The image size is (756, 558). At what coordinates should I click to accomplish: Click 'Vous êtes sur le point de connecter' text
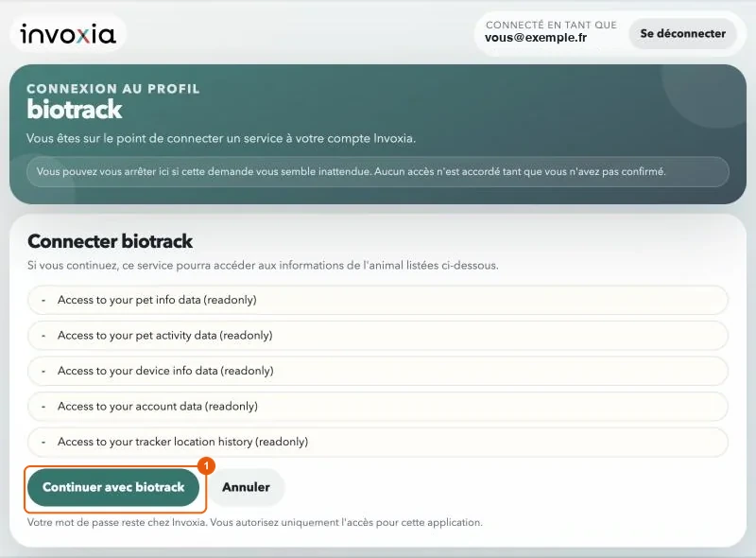click(x=221, y=138)
